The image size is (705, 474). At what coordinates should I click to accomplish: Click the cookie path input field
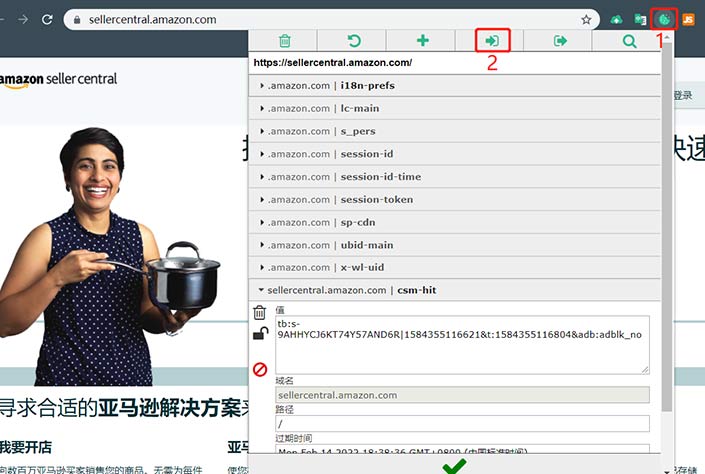click(462, 425)
